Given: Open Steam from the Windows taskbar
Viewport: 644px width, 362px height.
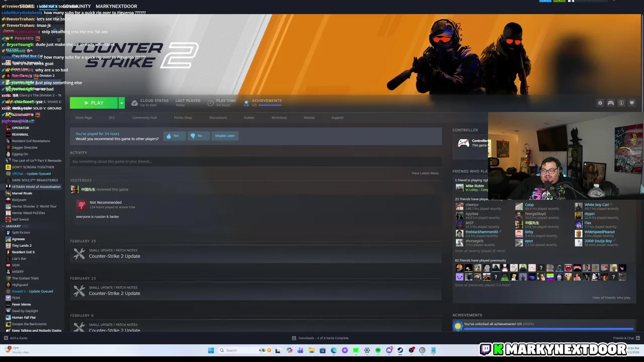Looking at the screenshot, I should 400,350.
